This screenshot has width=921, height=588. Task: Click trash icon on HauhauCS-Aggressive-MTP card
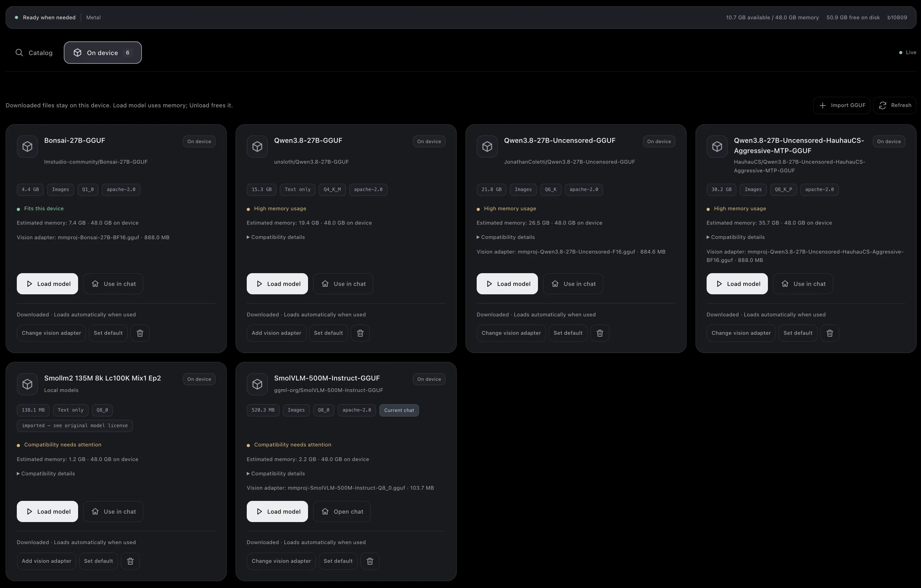coord(830,333)
